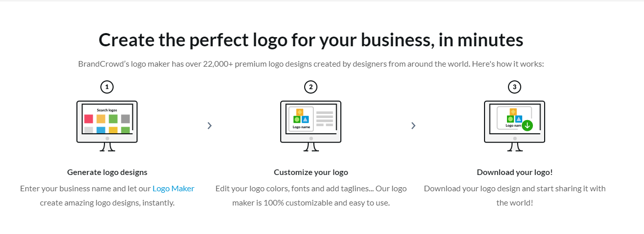Screen dimensions: 644x234
Task: Click the Logo name card in step 2 screen
Action: click(x=301, y=119)
